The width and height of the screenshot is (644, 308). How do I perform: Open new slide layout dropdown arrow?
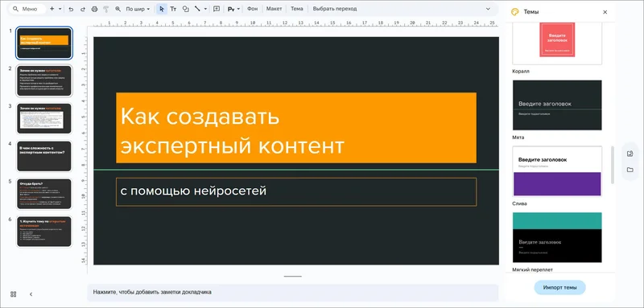click(x=60, y=9)
